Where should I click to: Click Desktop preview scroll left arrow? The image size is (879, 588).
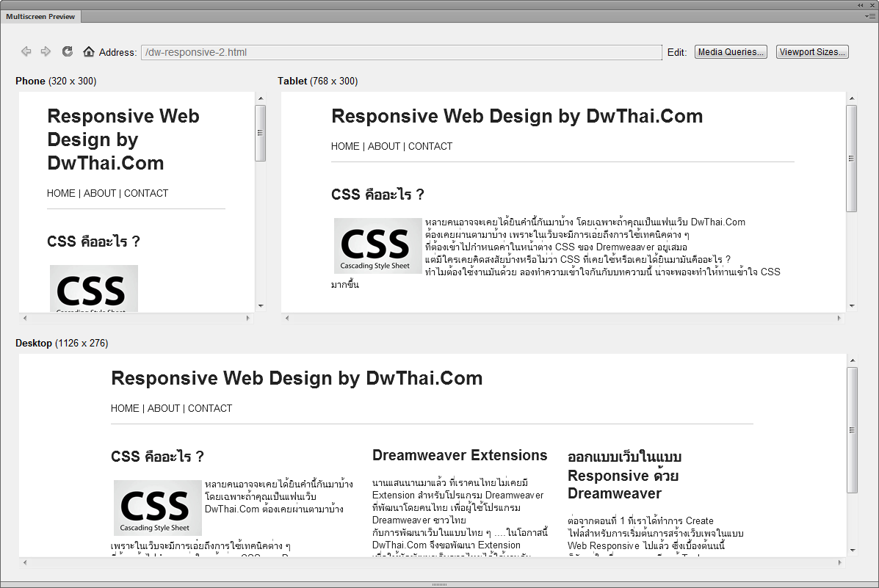25,562
